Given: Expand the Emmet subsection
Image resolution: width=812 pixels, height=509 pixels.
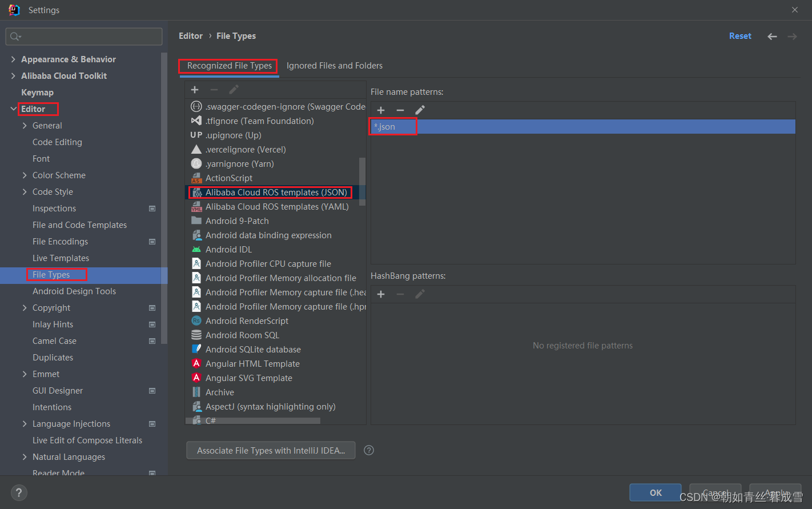Looking at the screenshot, I should [x=25, y=374].
